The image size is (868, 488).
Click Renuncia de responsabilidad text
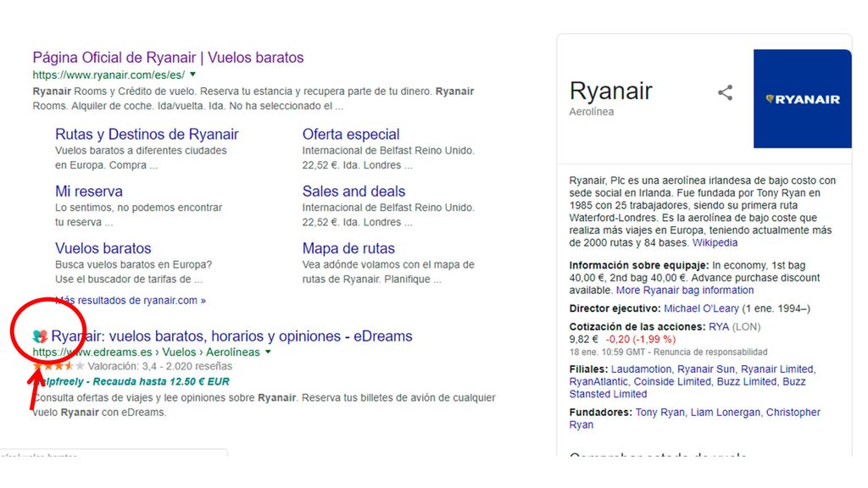710,352
